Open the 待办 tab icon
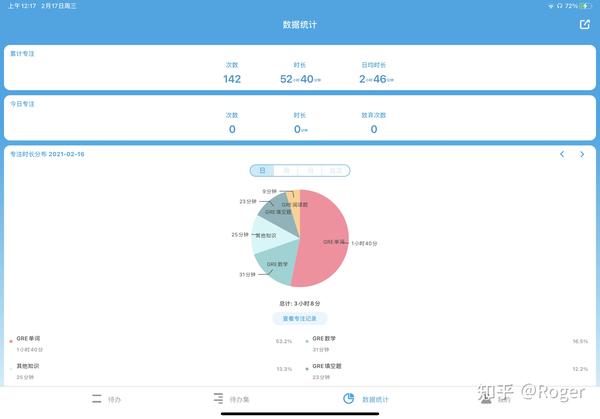This screenshot has width=600, height=419. 97,399
